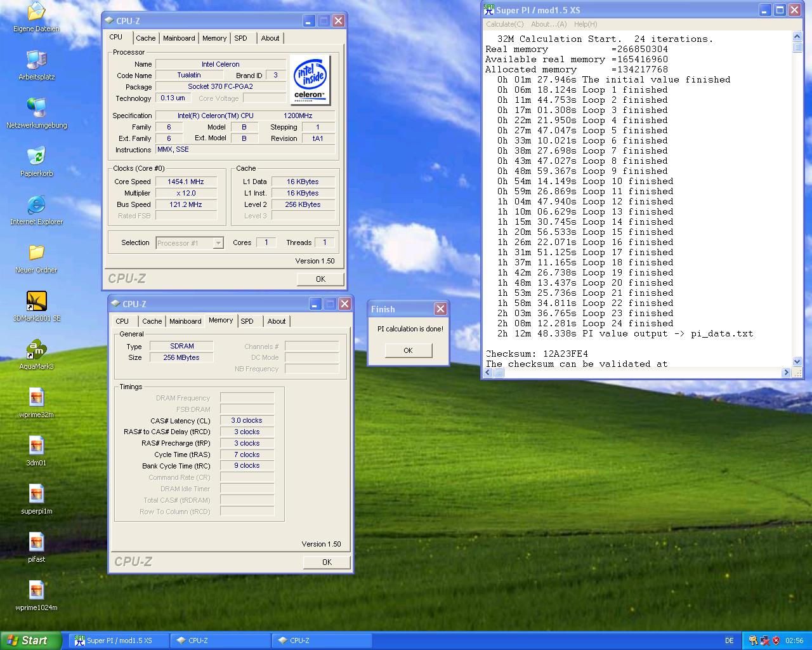This screenshot has height=650, width=812.
Task: Switch to Memory tab in top CPU-Z
Action: click(x=214, y=38)
